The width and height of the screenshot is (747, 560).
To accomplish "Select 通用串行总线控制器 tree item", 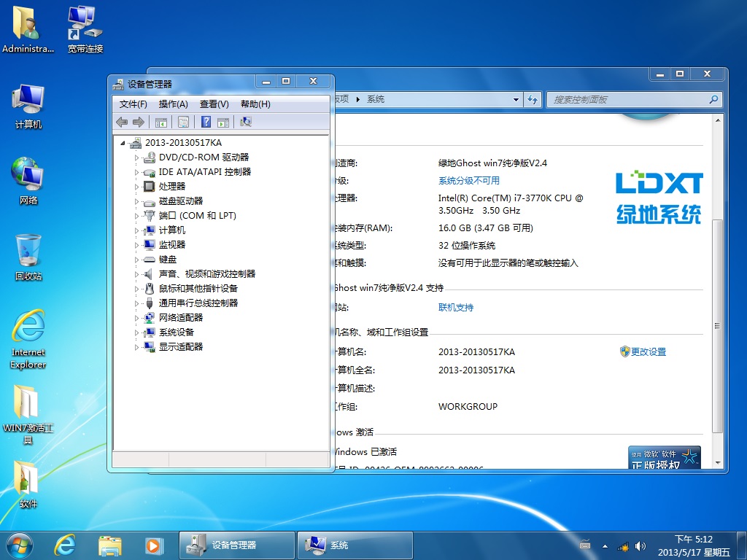I will 198,303.
